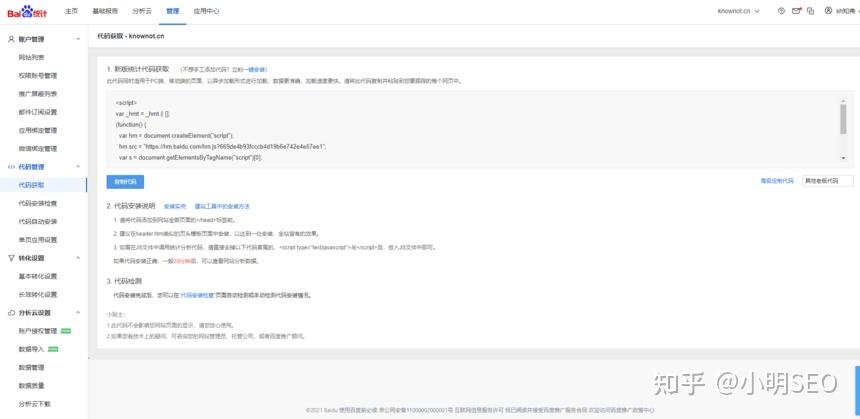
Task: Select the 管理 tab
Action: pos(173,11)
